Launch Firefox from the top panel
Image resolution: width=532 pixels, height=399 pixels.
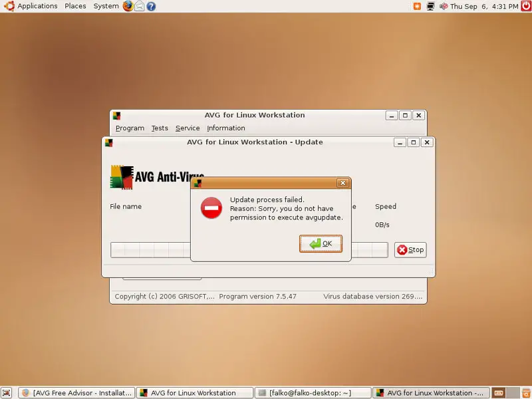point(128,6)
